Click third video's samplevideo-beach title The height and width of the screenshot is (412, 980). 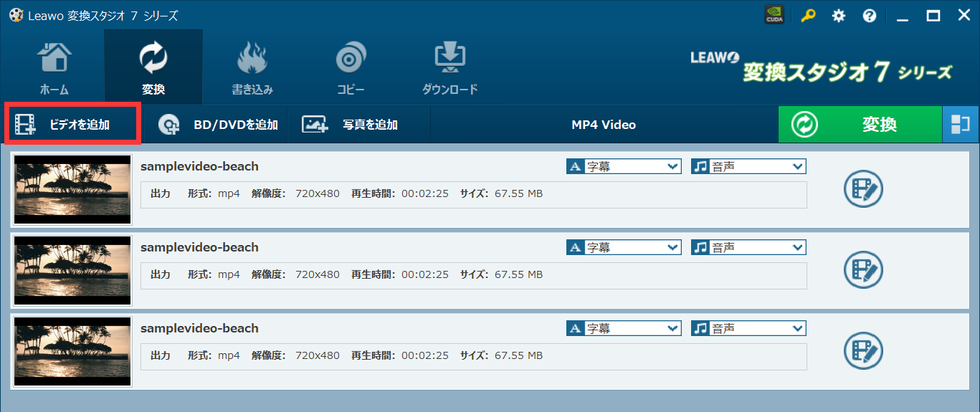[199, 328]
